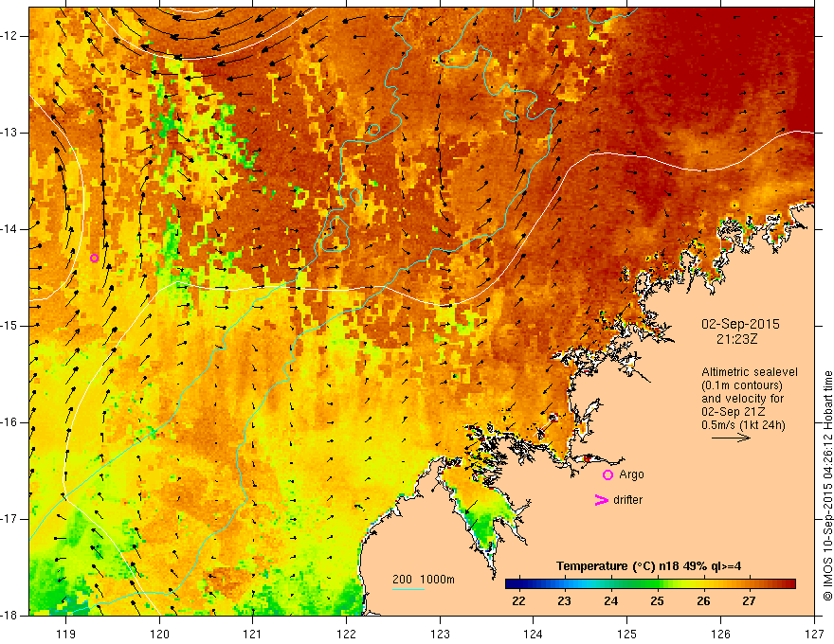Screen dimensions: 834x644
Task: Click the latitude label -16
Action: [9, 422]
